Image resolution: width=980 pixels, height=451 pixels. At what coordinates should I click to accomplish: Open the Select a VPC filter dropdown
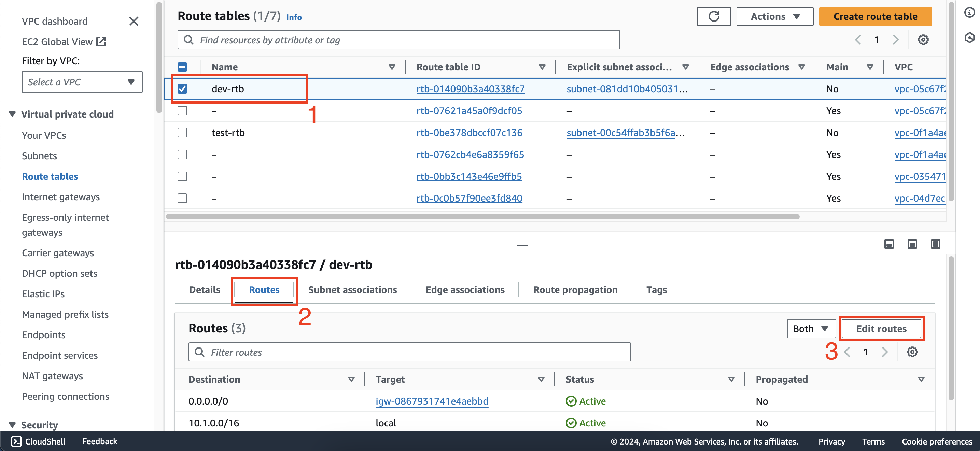coord(82,82)
